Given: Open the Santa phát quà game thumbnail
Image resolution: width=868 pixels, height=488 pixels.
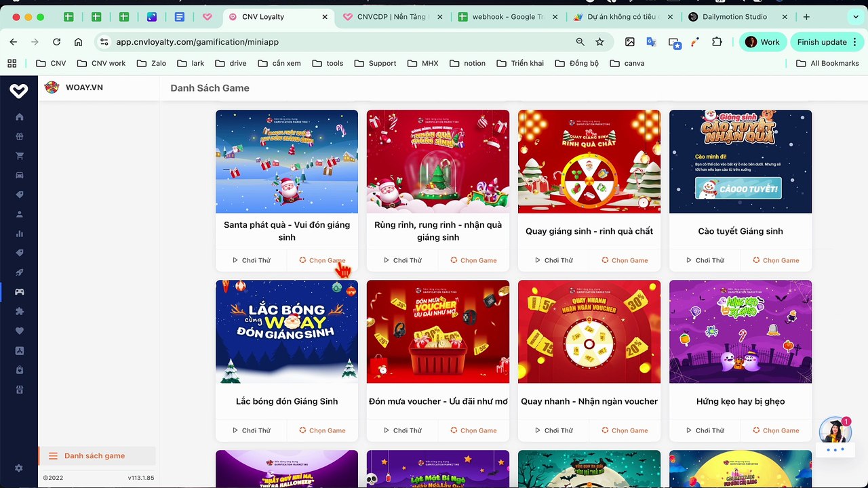Looking at the screenshot, I should (x=287, y=161).
